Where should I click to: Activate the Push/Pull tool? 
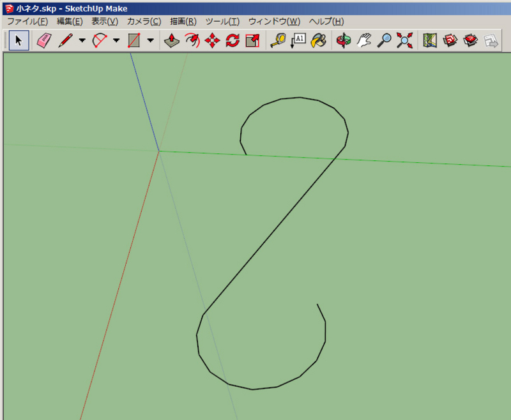169,40
